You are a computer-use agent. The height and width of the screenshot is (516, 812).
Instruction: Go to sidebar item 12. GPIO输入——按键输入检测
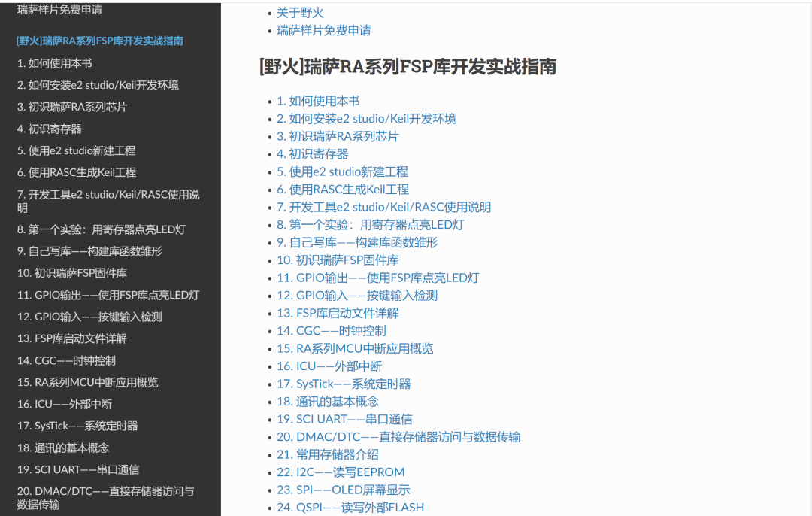tap(89, 317)
